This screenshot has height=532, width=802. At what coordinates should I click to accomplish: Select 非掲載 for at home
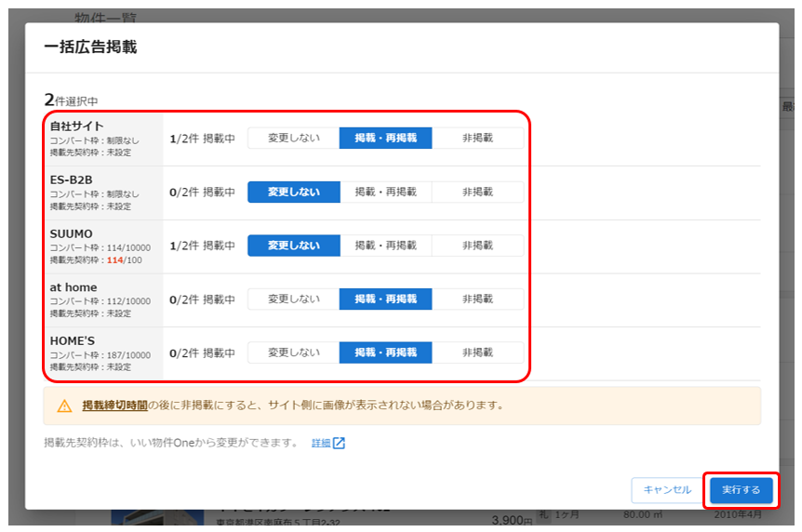[477, 299]
